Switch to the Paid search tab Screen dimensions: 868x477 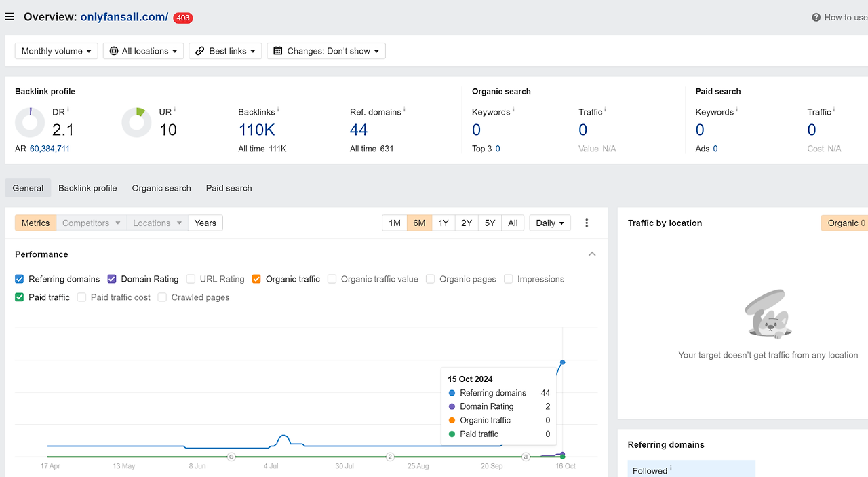pos(229,188)
